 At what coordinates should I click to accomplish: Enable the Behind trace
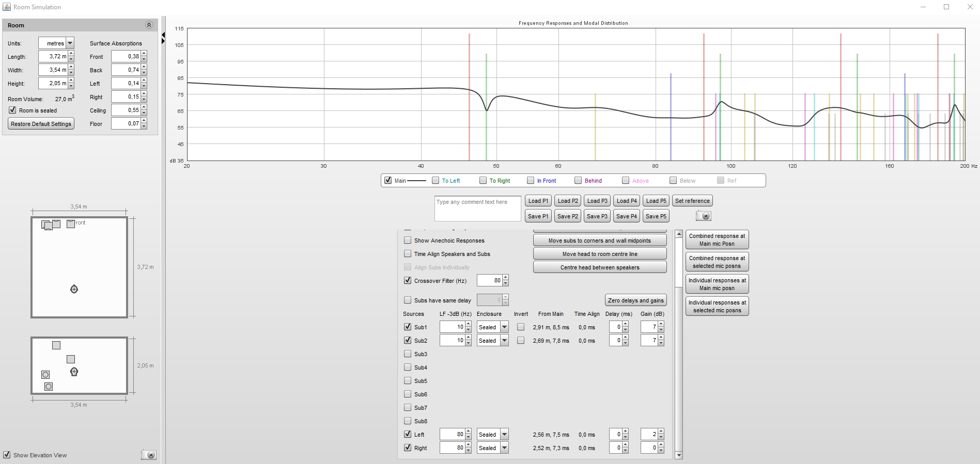(x=578, y=180)
